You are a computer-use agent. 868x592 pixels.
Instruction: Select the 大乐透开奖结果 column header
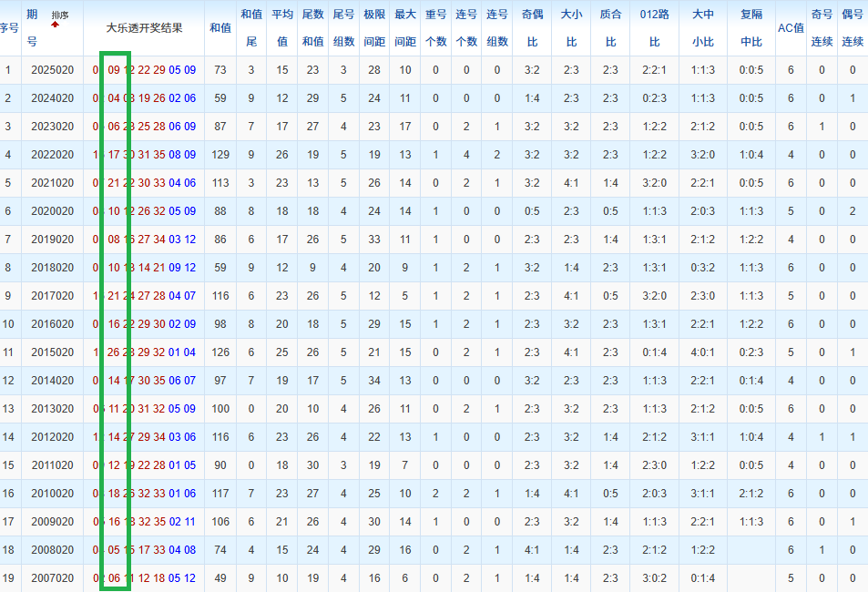coord(144,27)
